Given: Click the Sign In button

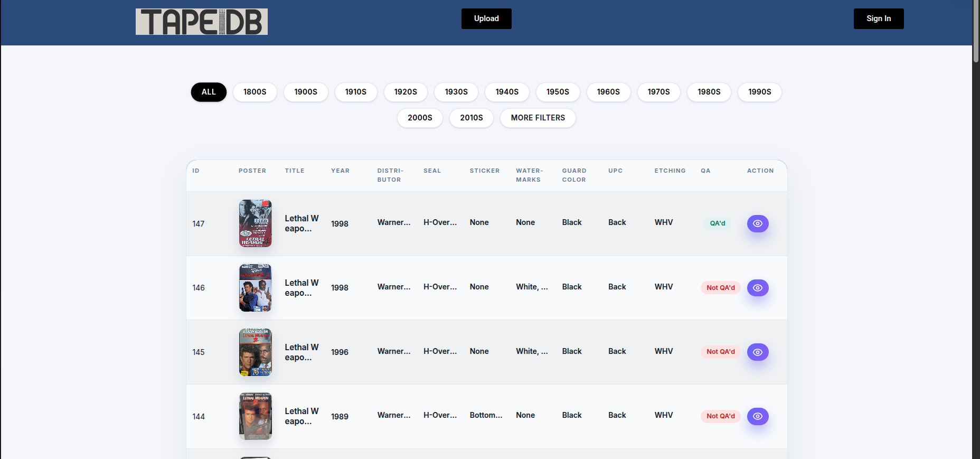Looking at the screenshot, I should click(878, 18).
